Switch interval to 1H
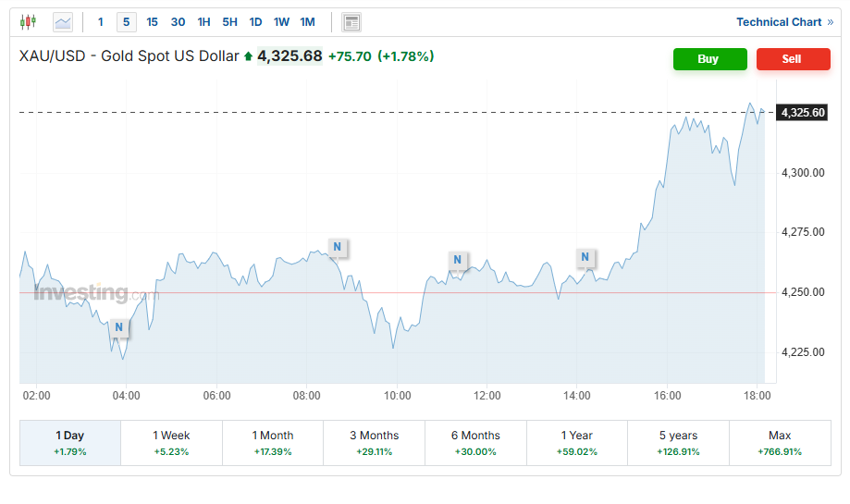The width and height of the screenshot is (850, 504). coord(203,22)
